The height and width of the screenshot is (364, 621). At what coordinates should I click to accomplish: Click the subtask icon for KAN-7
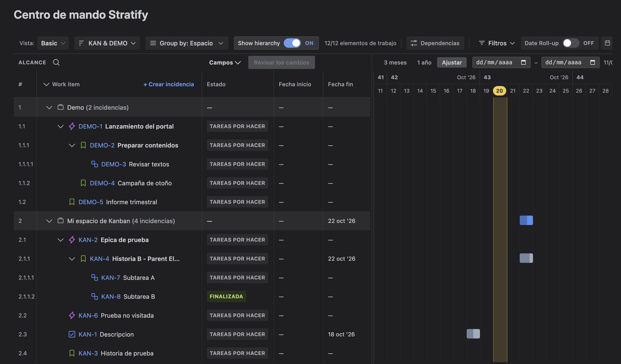pos(95,278)
